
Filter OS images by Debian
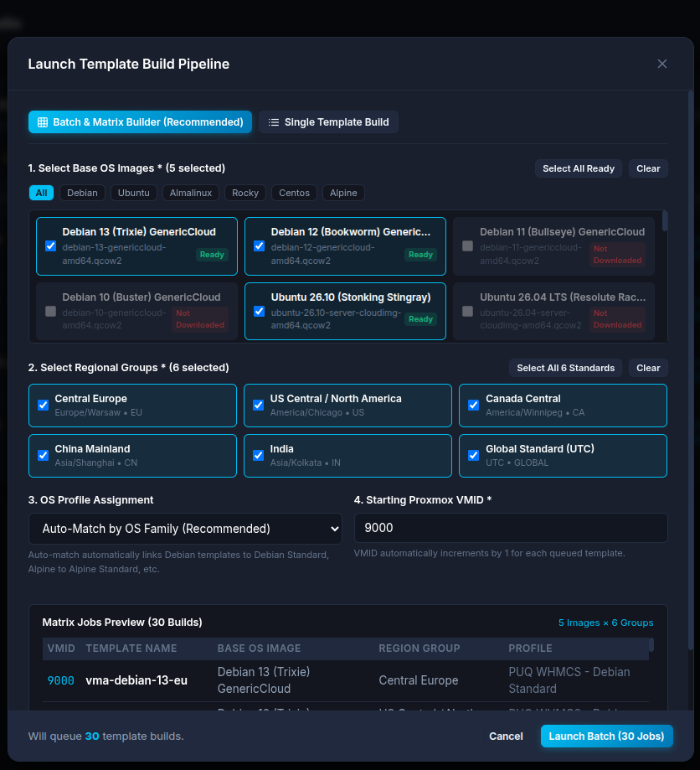82,193
